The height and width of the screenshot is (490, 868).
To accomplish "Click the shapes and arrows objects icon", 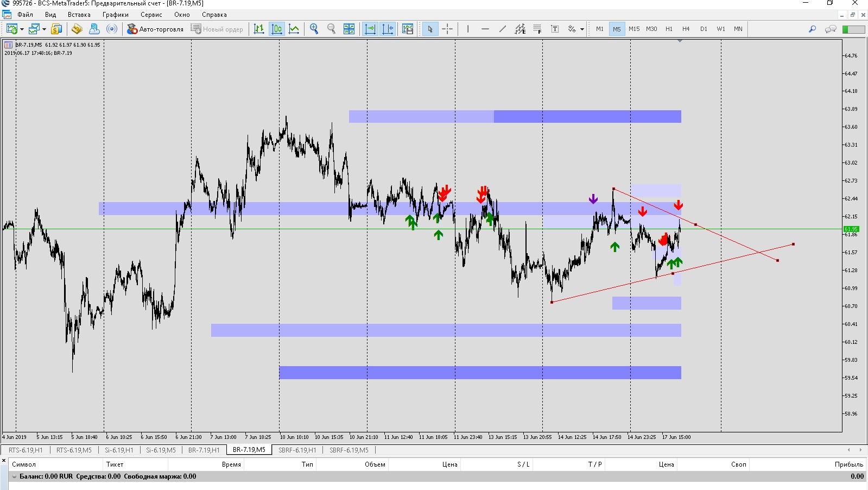I will tap(572, 29).
